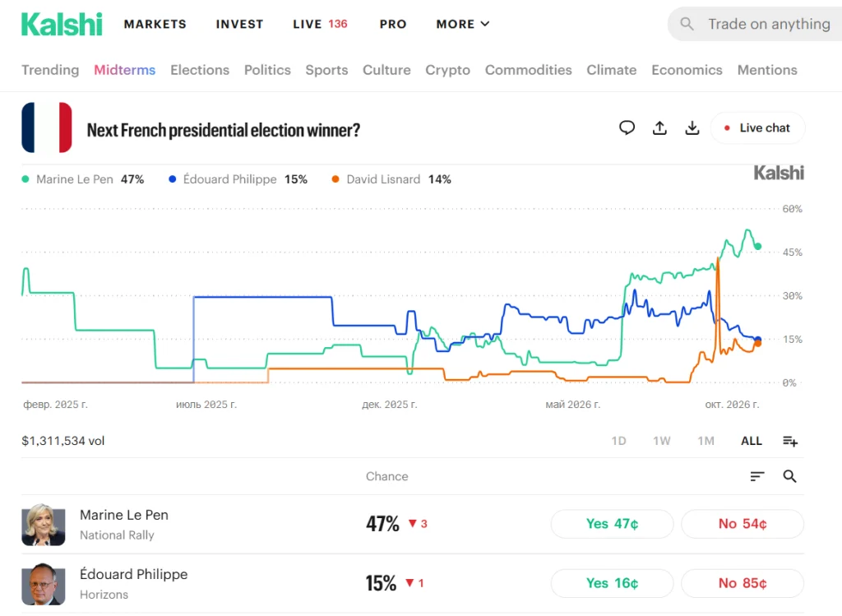Click Édouard Philippe's photo thumbnail

point(44,584)
